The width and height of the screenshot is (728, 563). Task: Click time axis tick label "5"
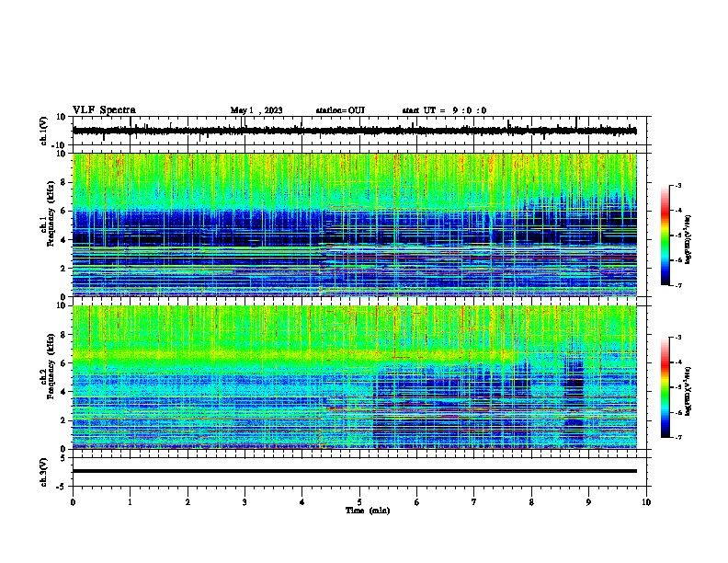tap(359, 501)
